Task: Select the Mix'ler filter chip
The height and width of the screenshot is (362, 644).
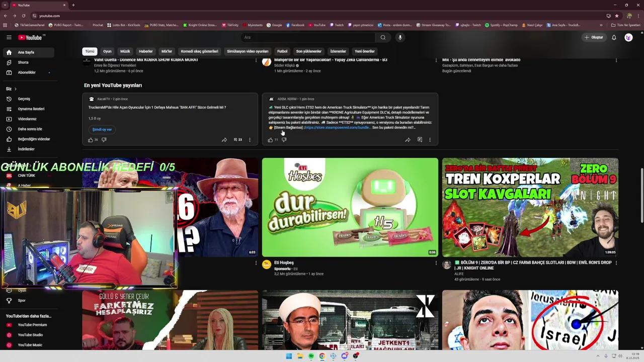Action: pyautogui.click(x=167, y=51)
